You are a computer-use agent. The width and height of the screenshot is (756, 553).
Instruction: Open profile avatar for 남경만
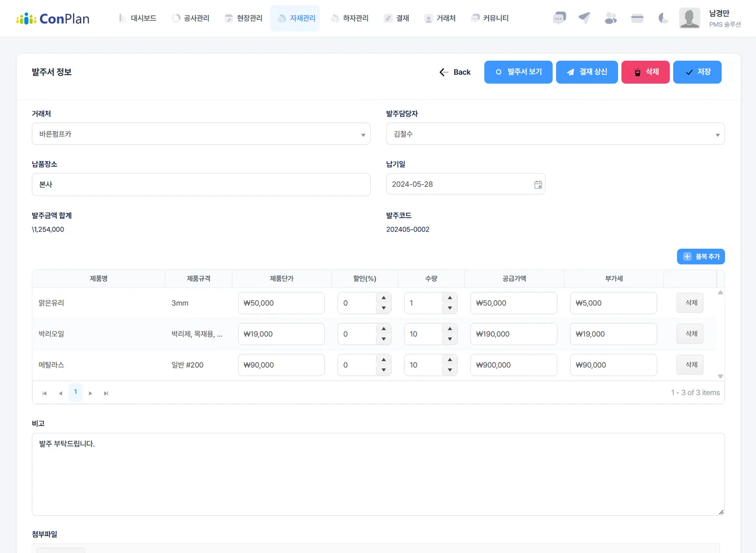pyautogui.click(x=689, y=18)
